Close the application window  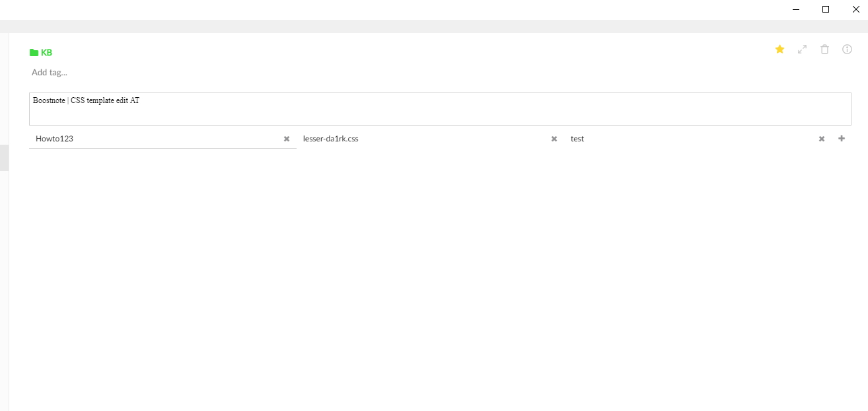coord(855,9)
